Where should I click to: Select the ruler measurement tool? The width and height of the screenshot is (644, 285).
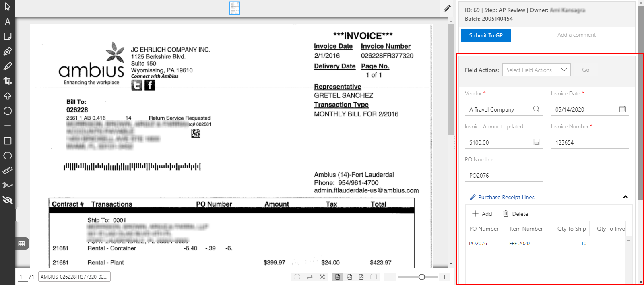pos(8,171)
